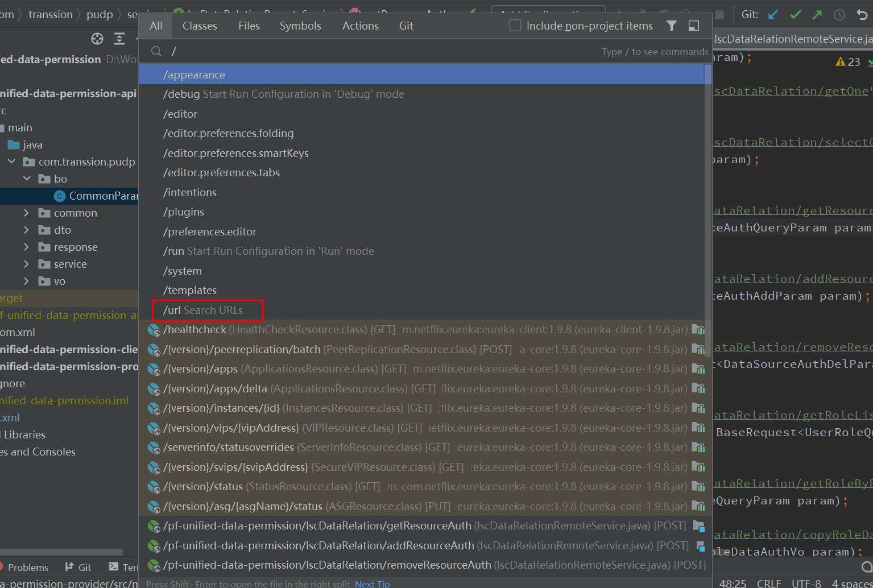Choose the /templates command
The height and width of the screenshot is (588, 873).
point(421,290)
